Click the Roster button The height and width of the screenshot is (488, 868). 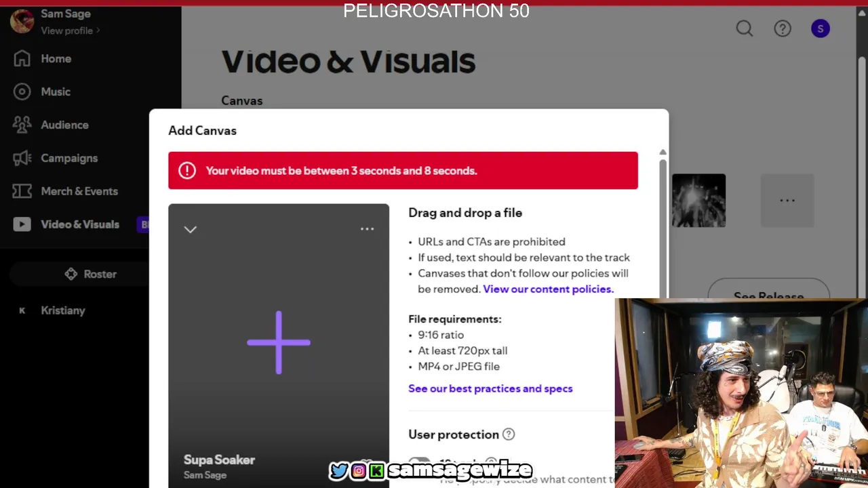91,274
